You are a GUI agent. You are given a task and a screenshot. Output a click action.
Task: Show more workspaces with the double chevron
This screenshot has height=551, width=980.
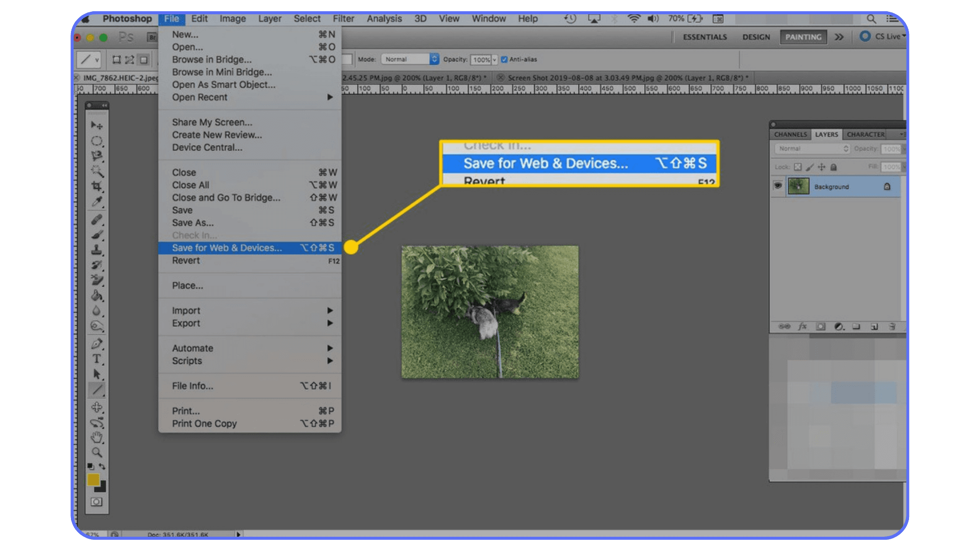(x=839, y=37)
